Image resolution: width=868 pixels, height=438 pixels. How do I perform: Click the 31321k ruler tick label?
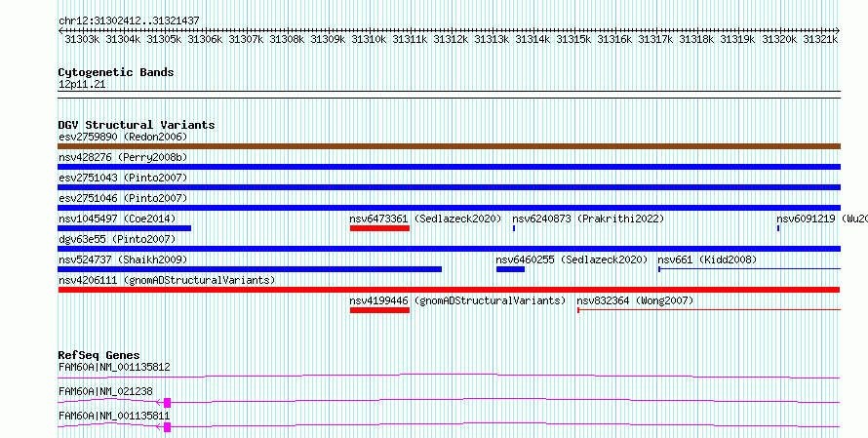(x=820, y=39)
